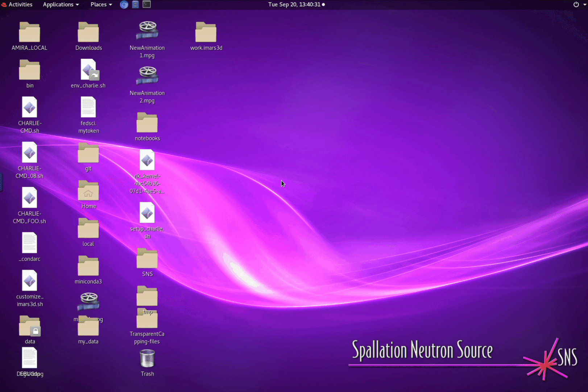Launch the web browser from top bar
This screenshot has height=392, width=588.
pos(124,5)
